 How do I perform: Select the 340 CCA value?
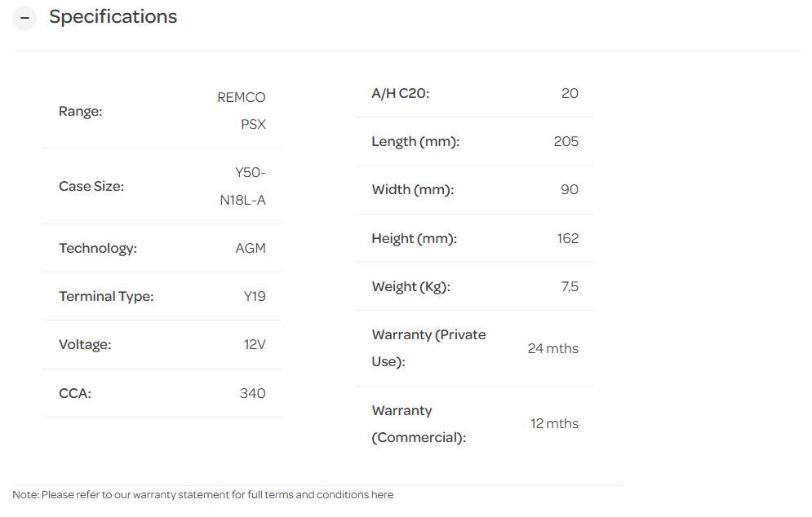(252, 393)
